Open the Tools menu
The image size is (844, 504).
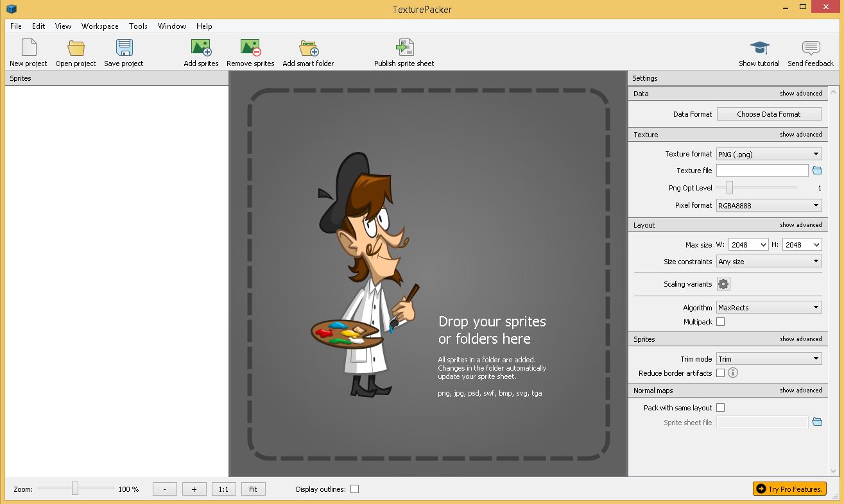pyautogui.click(x=138, y=26)
